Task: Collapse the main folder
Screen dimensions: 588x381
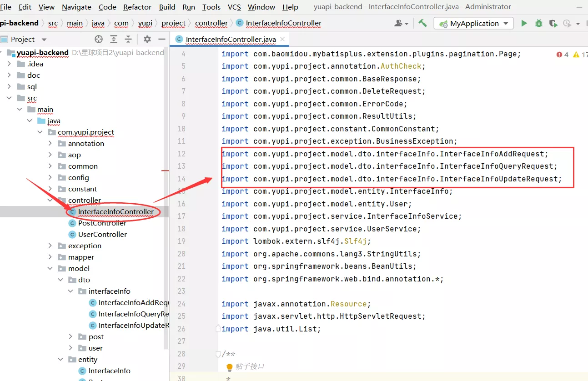Action: click(x=19, y=109)
